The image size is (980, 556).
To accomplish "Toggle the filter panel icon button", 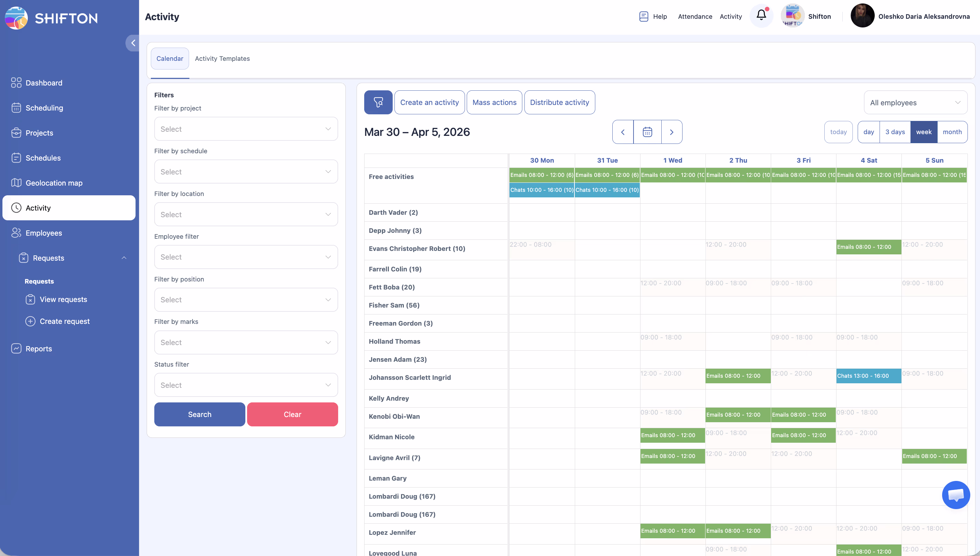I will point(378,103).
